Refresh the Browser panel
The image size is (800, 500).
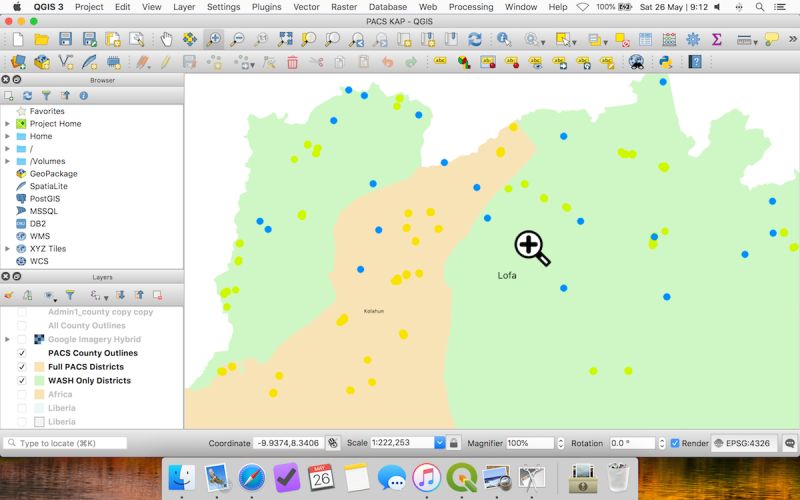(28, 95)
